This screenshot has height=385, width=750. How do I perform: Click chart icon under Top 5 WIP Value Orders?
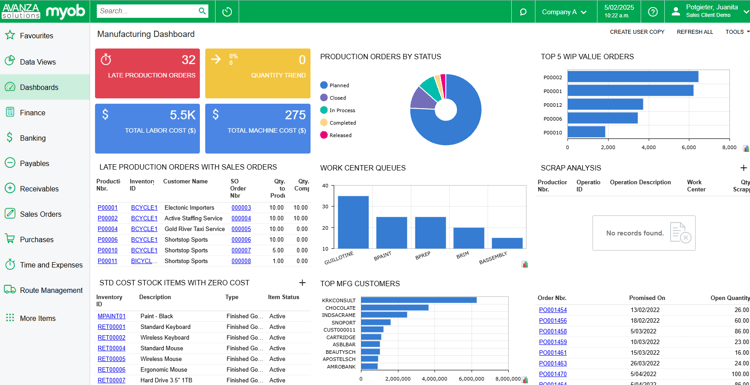point(746,149)
